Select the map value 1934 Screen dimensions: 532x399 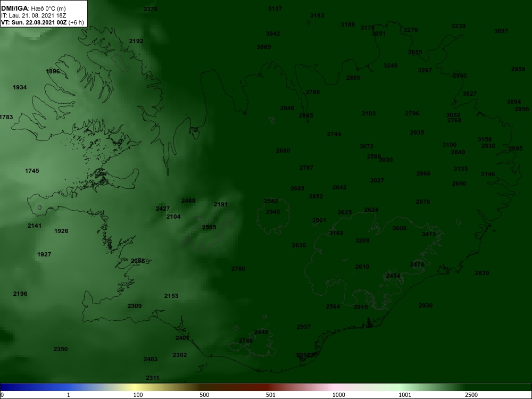[20, 87]
